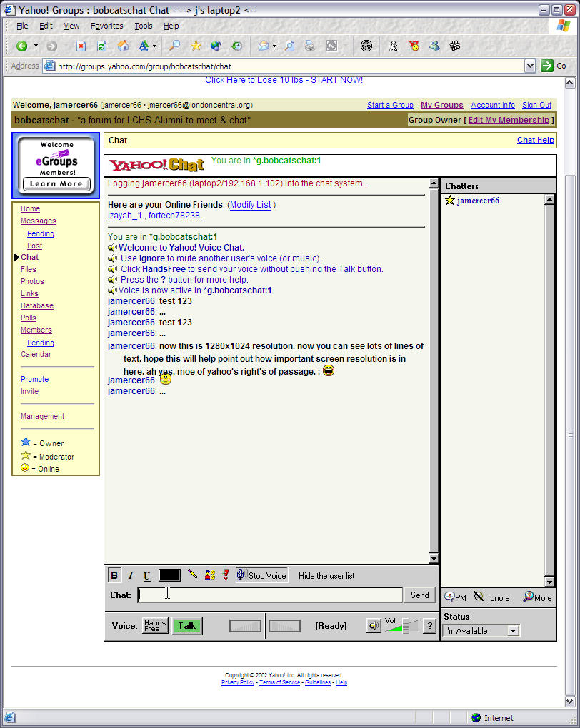Open the Favorites menu
The image size is (580, 728).
pyautogui.click(x=107, y=26)
